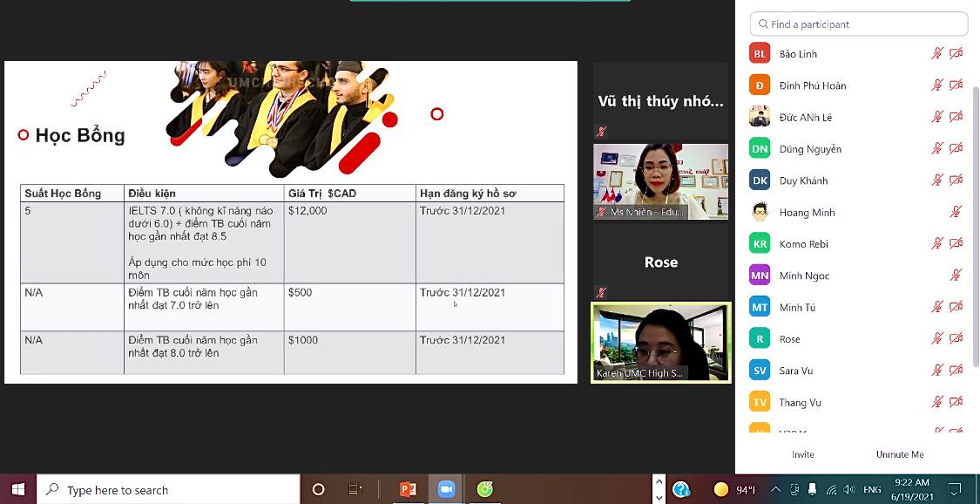Screen dimensions: 980x504
Task: Open the green Coc Coc browser taskbar icon
Action: (x=485, y=489)
